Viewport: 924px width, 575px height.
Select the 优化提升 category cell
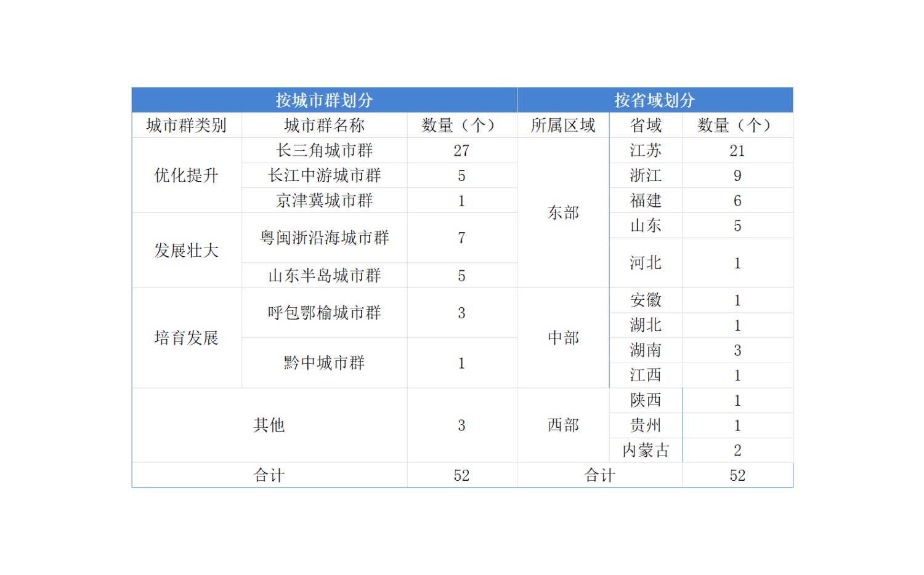[x=186, y=175]
